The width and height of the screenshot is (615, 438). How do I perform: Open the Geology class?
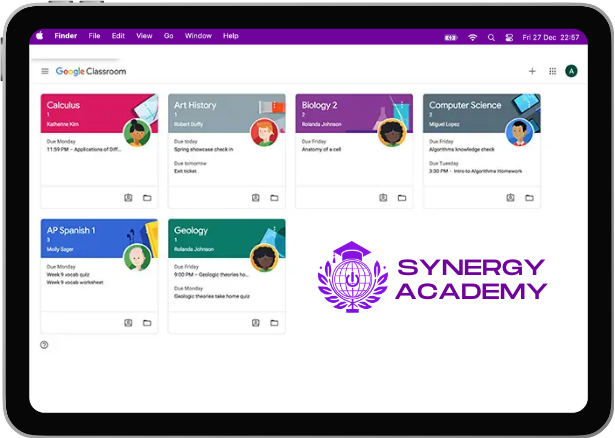pos(191,230)
